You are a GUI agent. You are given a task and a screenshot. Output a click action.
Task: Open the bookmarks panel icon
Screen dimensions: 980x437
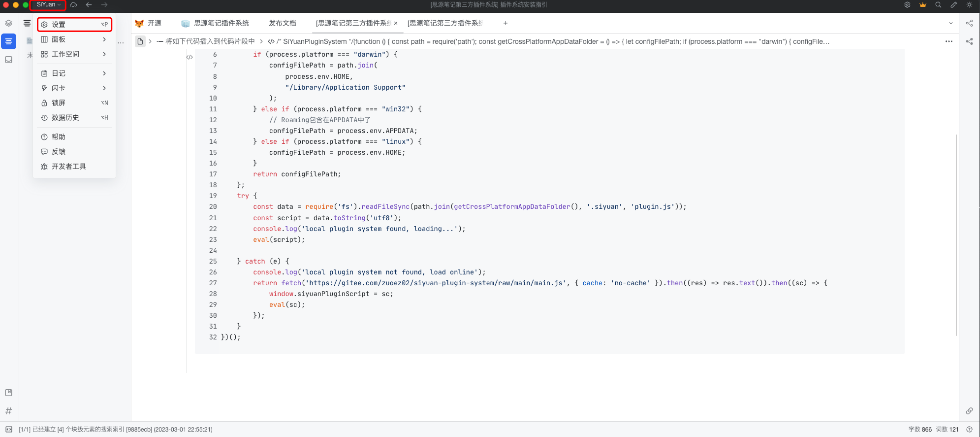click(8, 393)
